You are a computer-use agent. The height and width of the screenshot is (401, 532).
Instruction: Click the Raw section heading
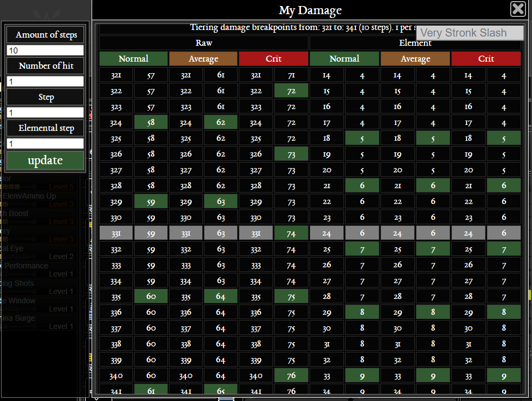(x=204, y=43)
